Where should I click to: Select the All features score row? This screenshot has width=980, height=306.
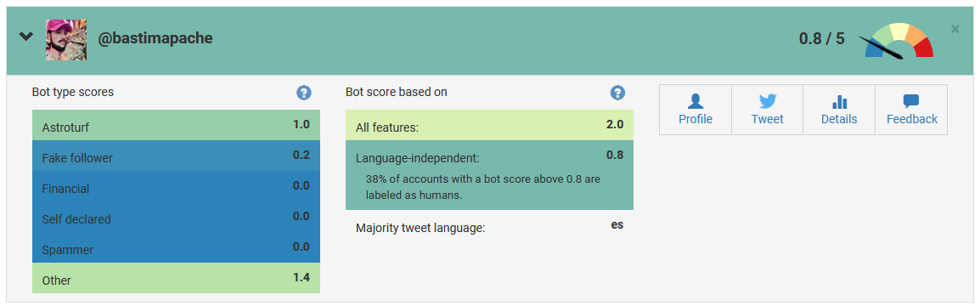[x=489, y=125]
